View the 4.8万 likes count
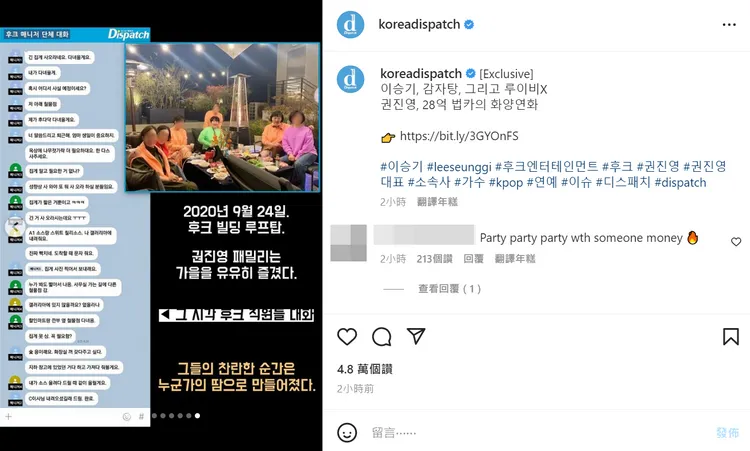The image size is (750, 451). pos(364,369)
